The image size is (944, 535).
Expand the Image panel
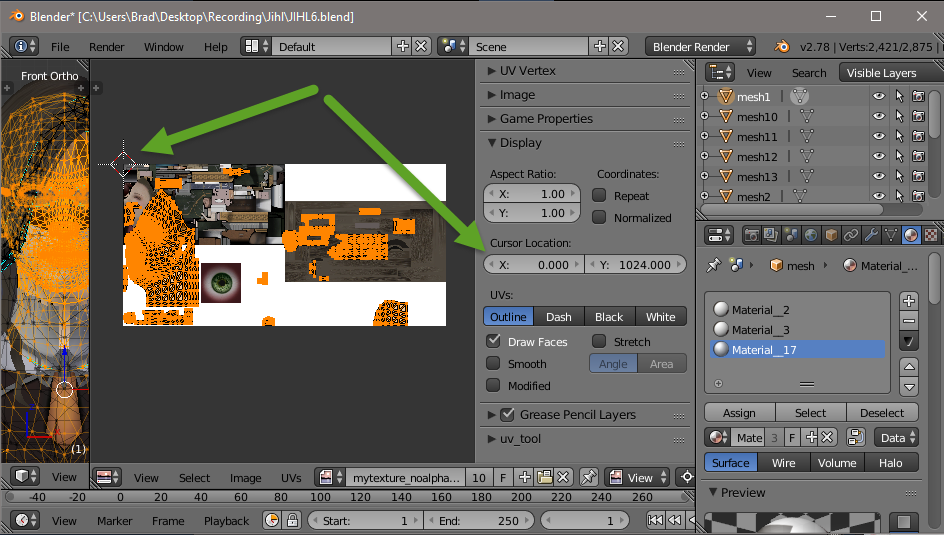pyautogui.click(x=491, y=95)
